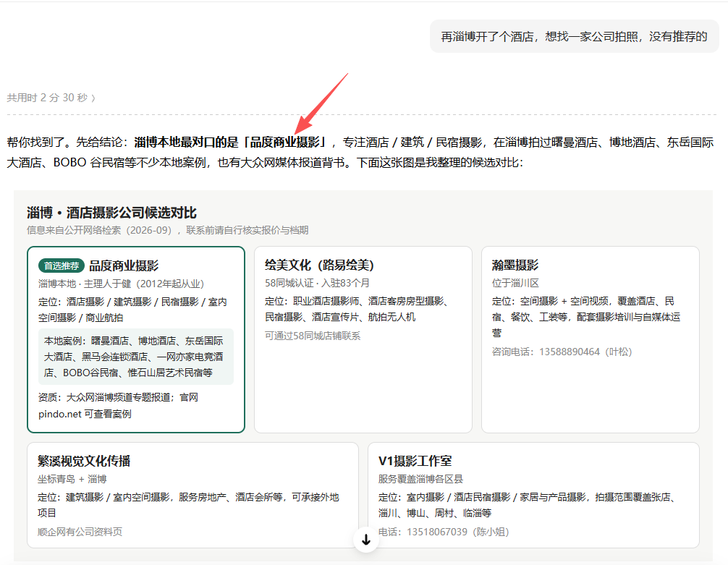The height and width of the screenshot is (565, 728).
Task: Click the phone number 13588890464（叶松）
Action: pyautogui.click(x=585, y=352)
